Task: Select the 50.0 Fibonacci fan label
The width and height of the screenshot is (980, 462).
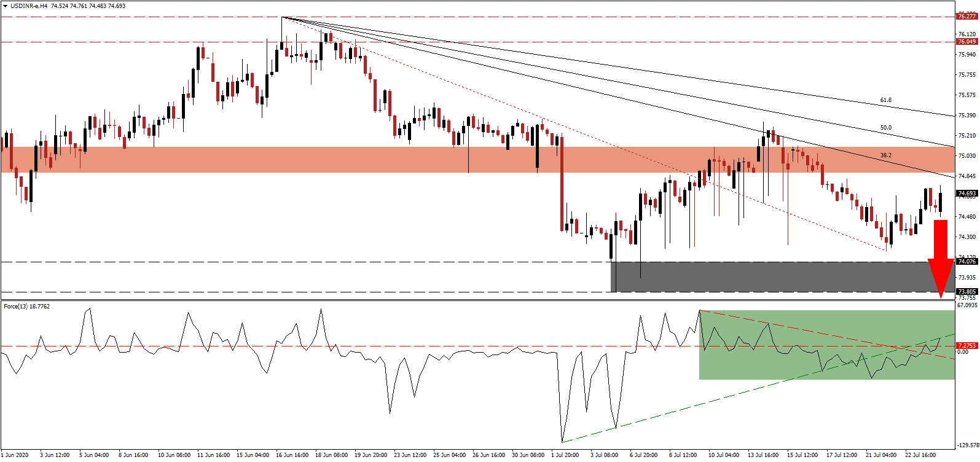Action: click(885, 128)
